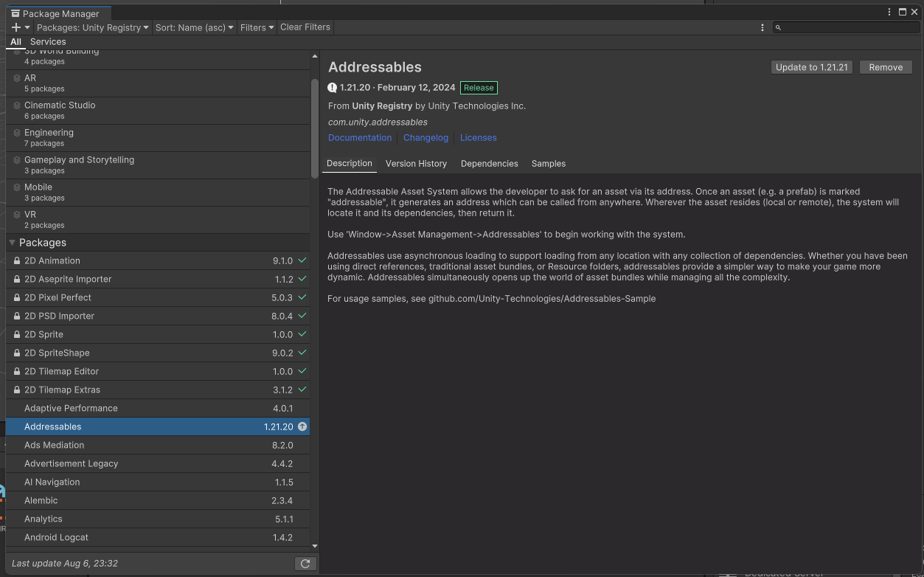Click the lock icon on 2D Tilemap Editor
This screenshot has height=577, width=924.
(x=17, y=371)
